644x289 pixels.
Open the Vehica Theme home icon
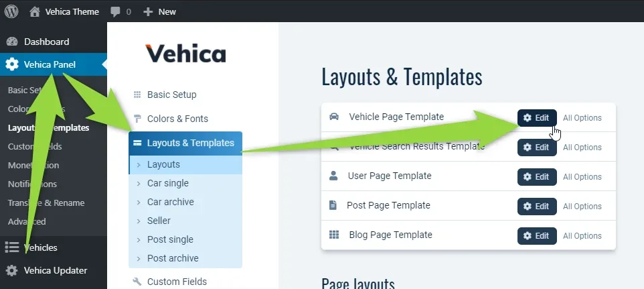point(35,11)
